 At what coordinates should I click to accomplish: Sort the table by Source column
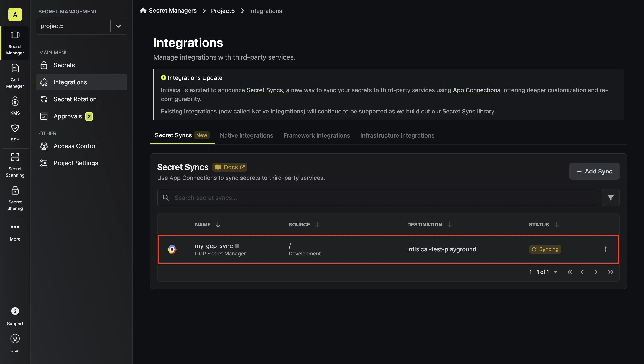pos(317,225)
